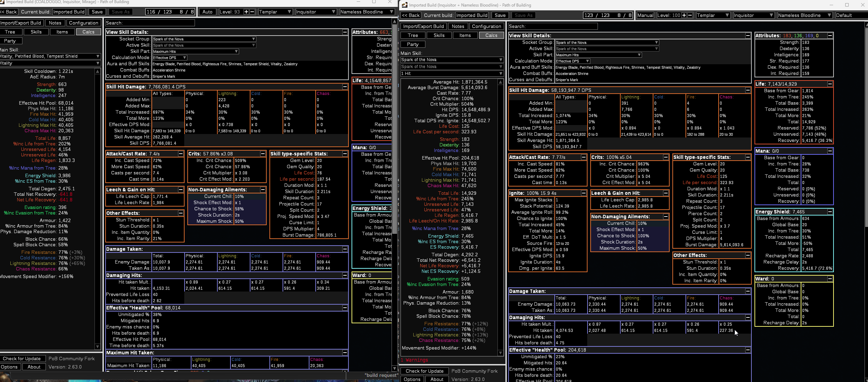Open the Nameless Bloodline dropdown in left window

point(367,12)
